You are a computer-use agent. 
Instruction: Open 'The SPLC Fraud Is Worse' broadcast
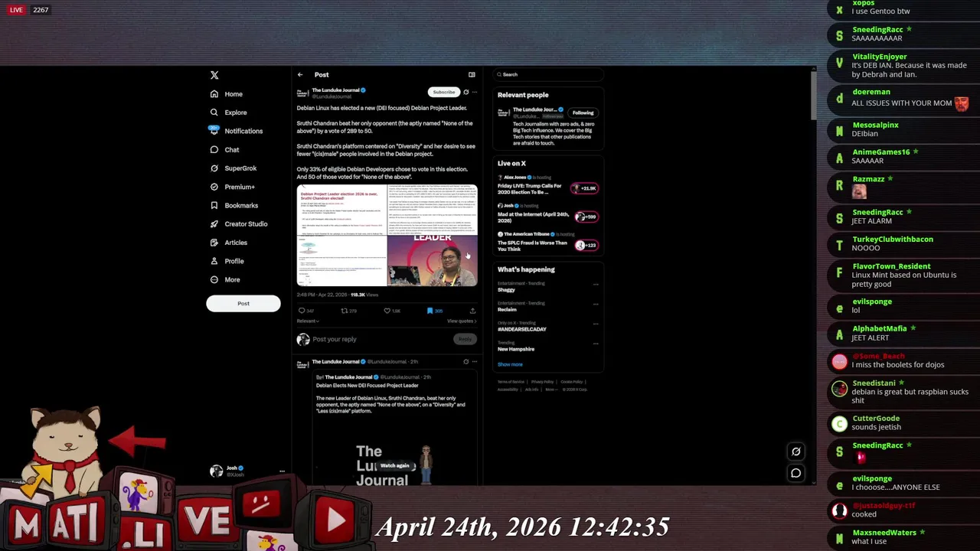click(x=532, y=246)
